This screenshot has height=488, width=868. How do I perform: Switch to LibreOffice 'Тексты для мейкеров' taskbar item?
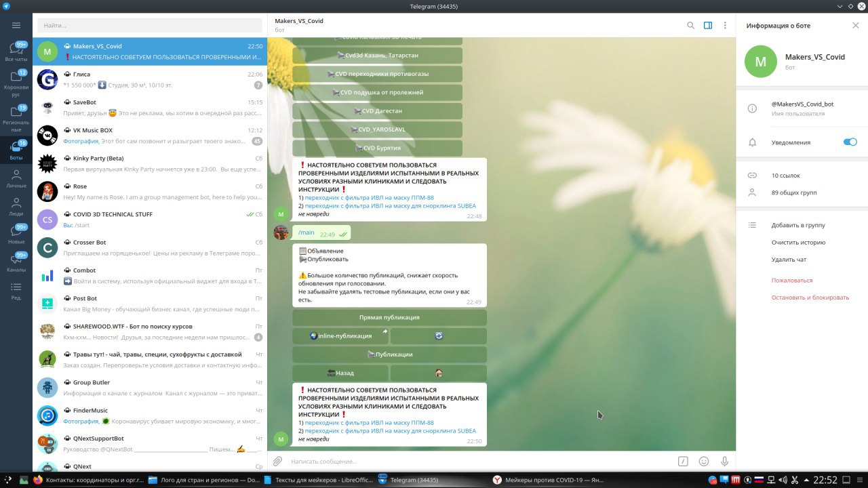click(319, 480)
